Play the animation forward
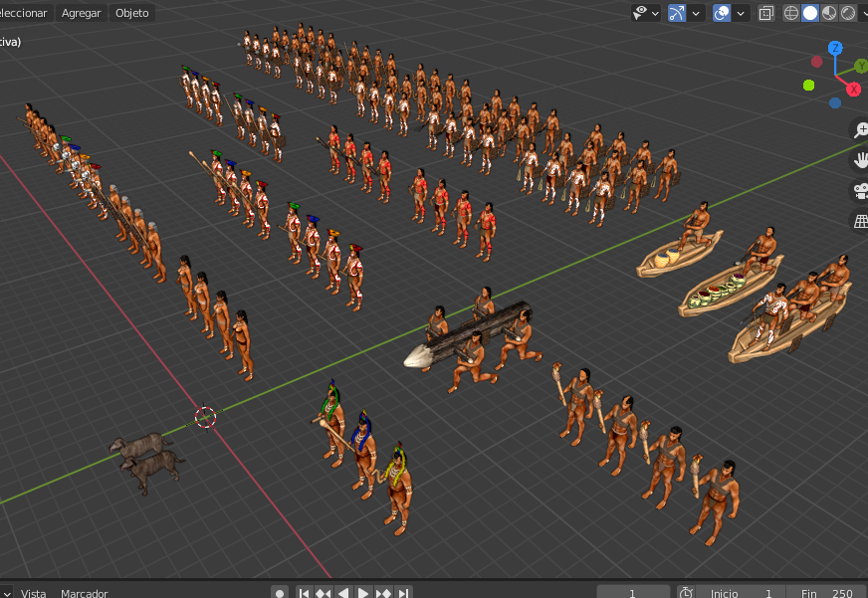The image size is (868, 598). [x=363, y=593]
